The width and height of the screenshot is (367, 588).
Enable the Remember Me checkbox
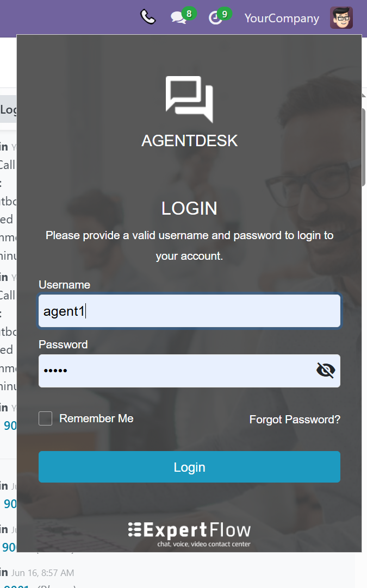pyautogui.click(x=46, y=418)
